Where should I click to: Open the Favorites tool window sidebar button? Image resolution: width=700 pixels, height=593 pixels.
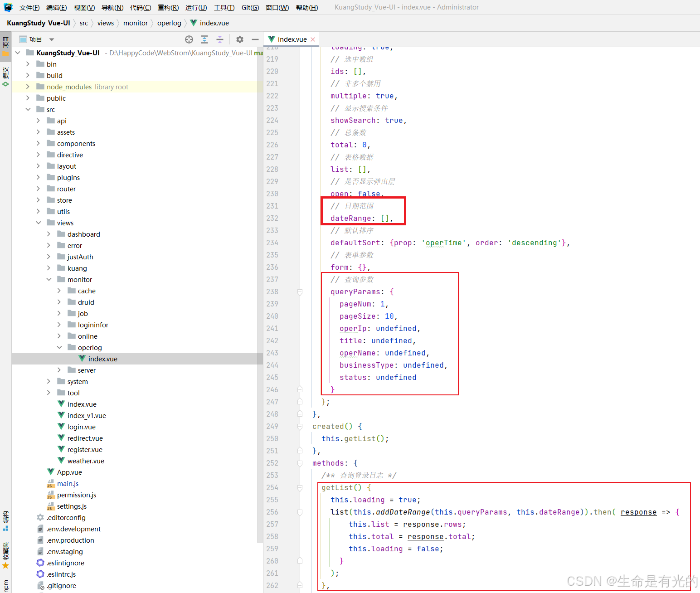tap(5, 555)
